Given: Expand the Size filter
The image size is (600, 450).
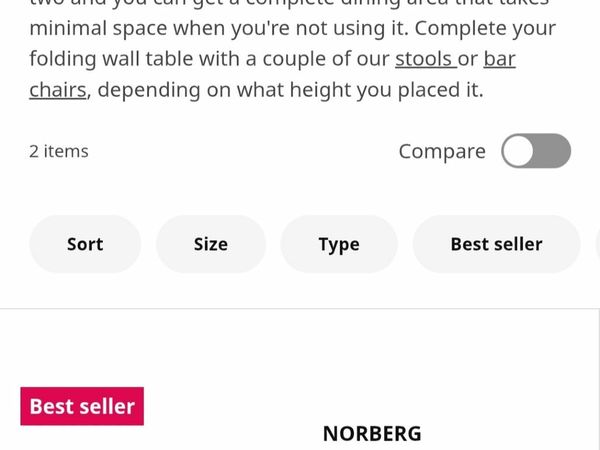Looking at the screenshot, I should click(x=211, y=244).
